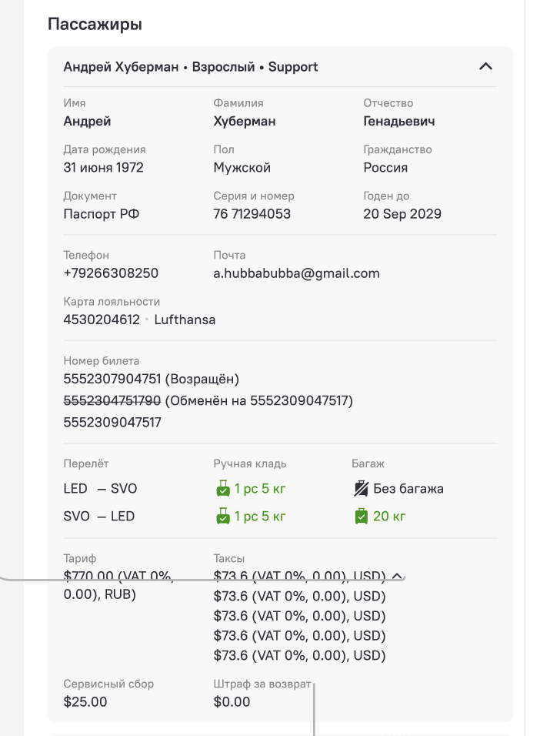Select ticket number 5552307904751 (Возращён)

pos(151,379)
